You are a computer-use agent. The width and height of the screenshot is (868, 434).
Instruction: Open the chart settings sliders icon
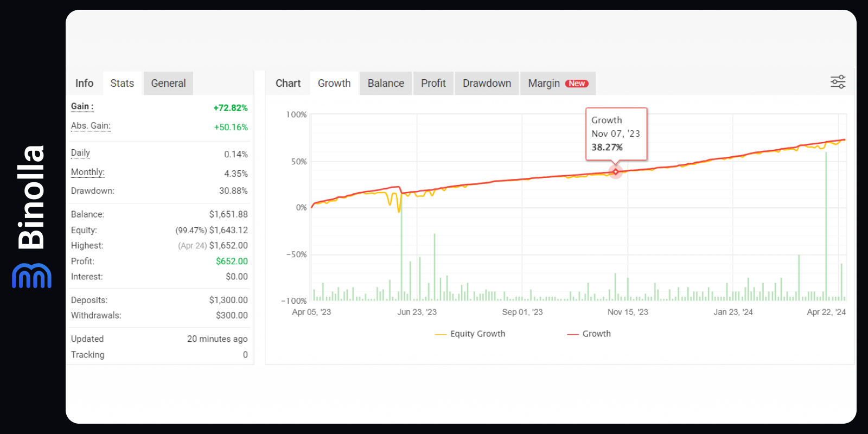pyautogui.click(x=838, y=82)
